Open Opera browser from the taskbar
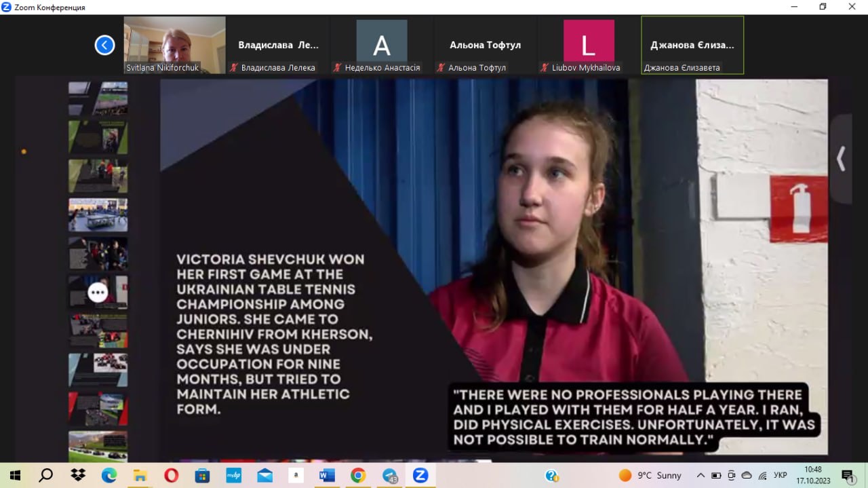This screenshot has width=868, height=488. point(171,476)
